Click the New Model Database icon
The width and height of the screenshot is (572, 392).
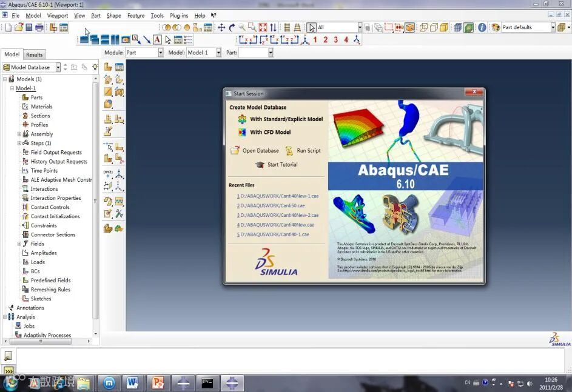[8, 27]
